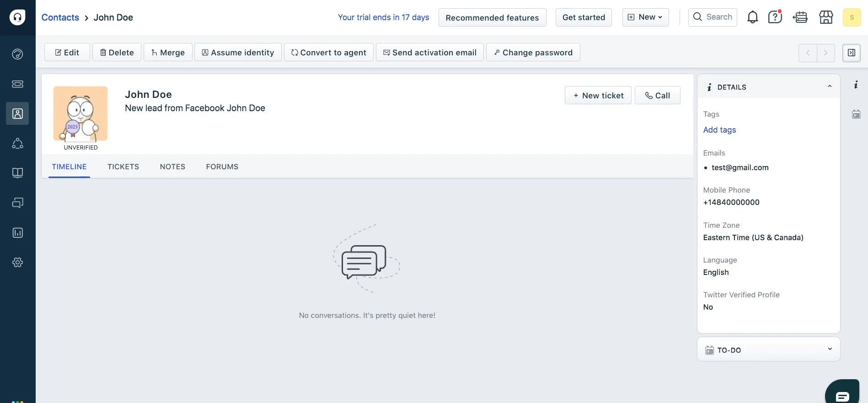
Task: Call John Doe using Call button
Action: coord(658,95)
